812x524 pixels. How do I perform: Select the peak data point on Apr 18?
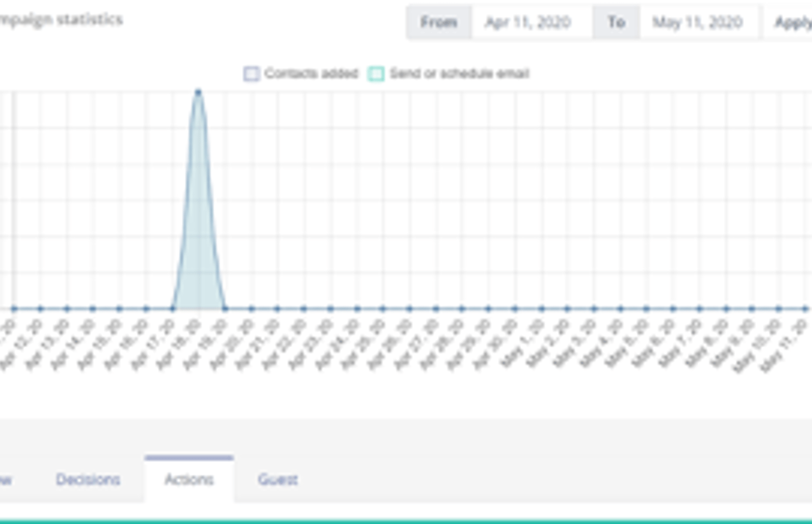(198, 92)
